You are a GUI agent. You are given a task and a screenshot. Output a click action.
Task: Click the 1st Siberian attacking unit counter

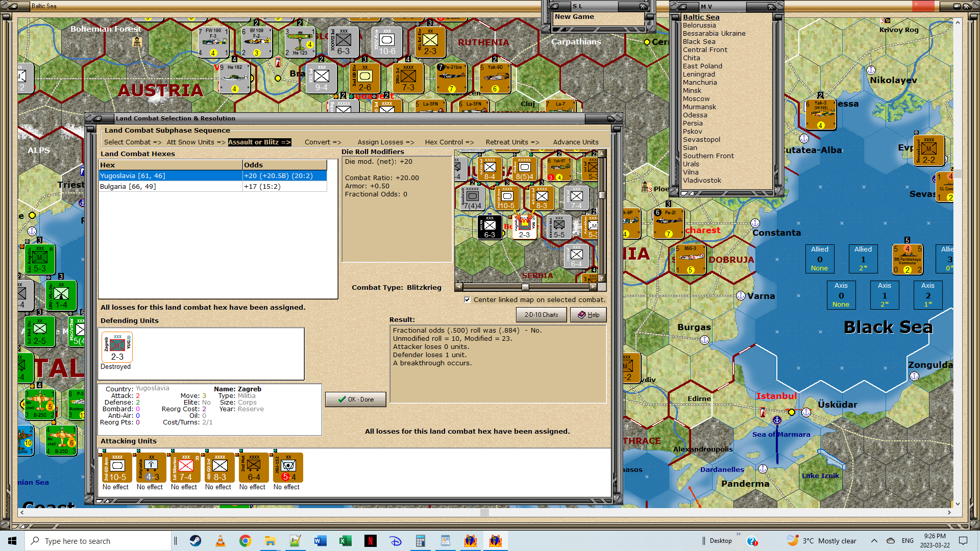point(185,467)
